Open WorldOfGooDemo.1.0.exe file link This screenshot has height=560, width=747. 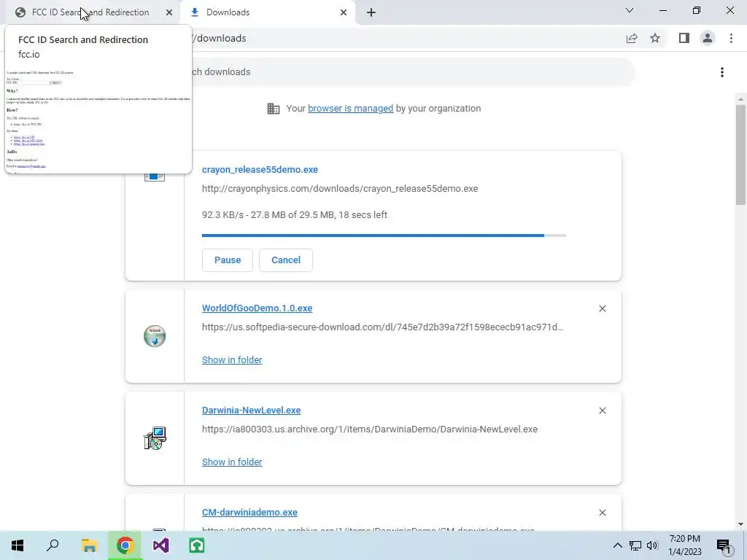(258, 308)
